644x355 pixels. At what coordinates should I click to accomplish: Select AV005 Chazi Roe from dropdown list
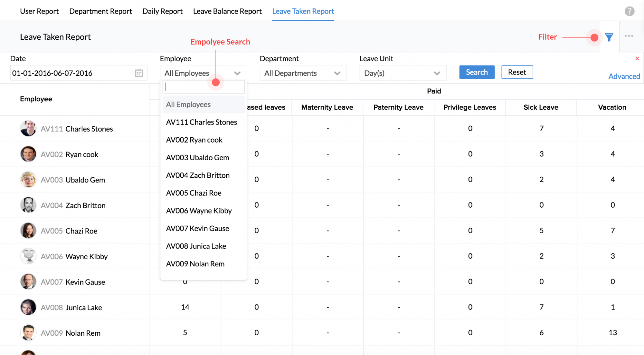tap(194, 193)
